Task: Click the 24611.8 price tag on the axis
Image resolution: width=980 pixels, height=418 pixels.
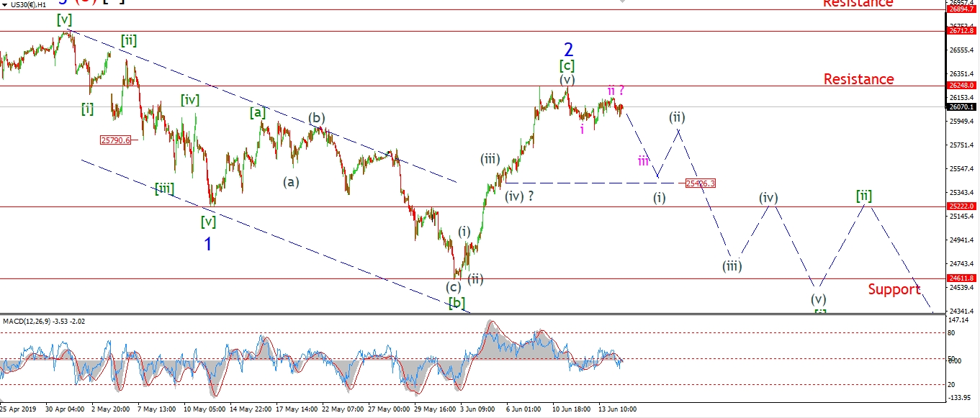Action: pos(961,278)
